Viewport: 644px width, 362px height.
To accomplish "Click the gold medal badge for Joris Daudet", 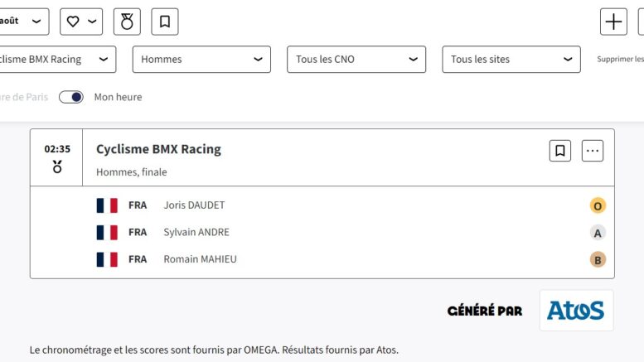I will [x=598, y=205].
